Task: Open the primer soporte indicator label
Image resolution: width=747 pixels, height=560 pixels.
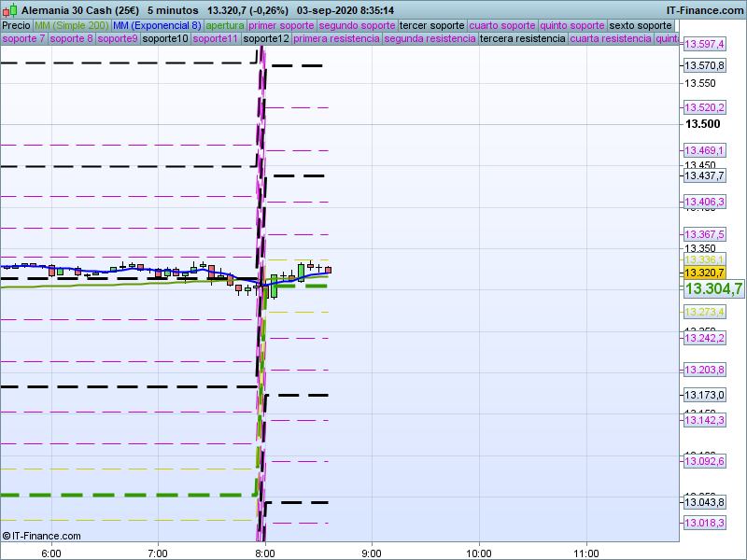Action: point(281,25)
